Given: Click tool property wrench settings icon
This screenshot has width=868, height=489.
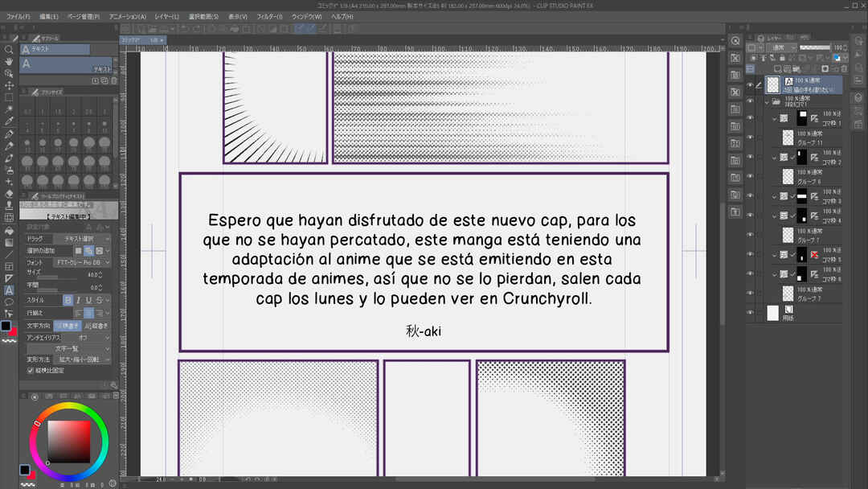Looking at the screenshot, I should pos(114,385).
